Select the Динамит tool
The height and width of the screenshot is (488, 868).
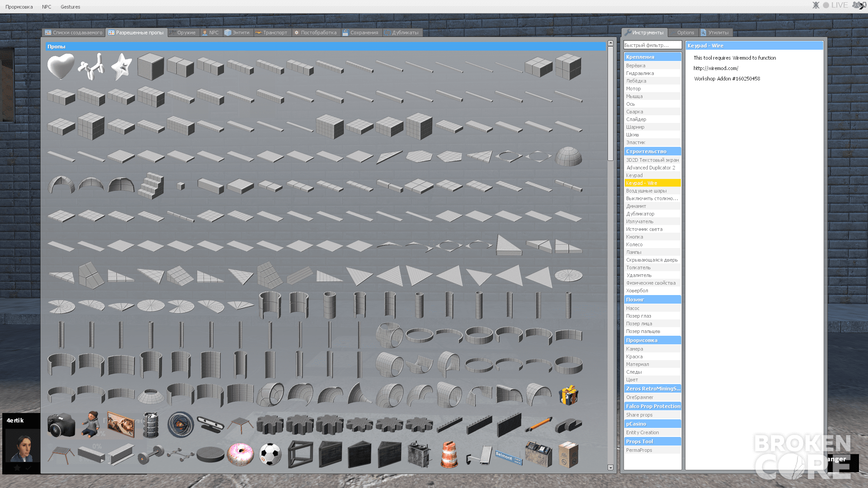pyautogui.click(x=652, y=206)
